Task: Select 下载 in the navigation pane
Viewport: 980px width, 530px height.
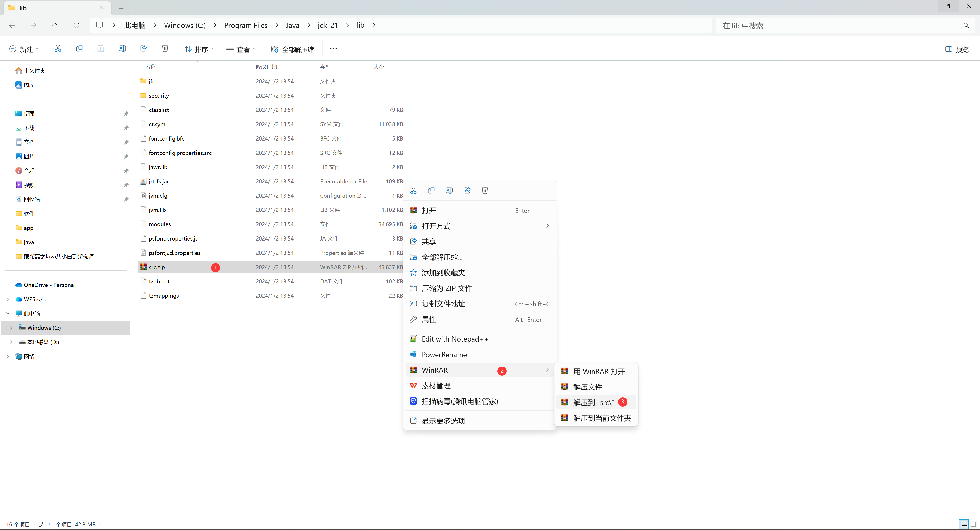Action: point(29,128)
